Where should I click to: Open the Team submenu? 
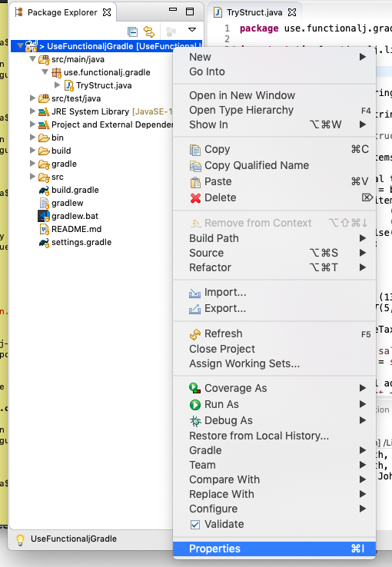274,465
